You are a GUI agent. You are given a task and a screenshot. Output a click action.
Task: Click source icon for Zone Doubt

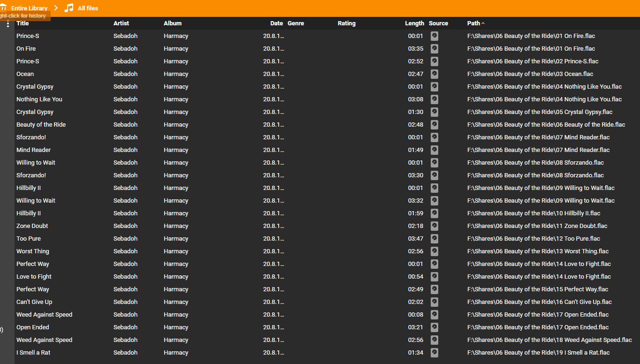point(434,226)
